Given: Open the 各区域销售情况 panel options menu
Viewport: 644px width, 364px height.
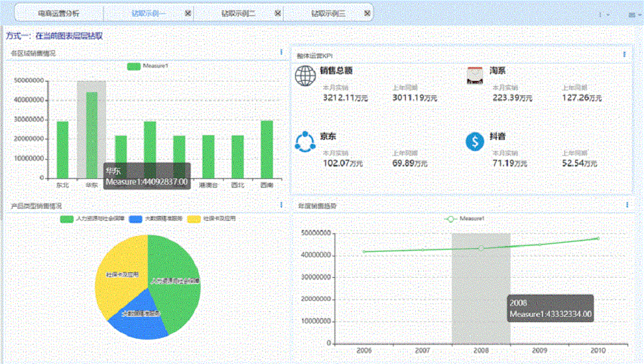Looking at the screenshot, I should point(281,52).
